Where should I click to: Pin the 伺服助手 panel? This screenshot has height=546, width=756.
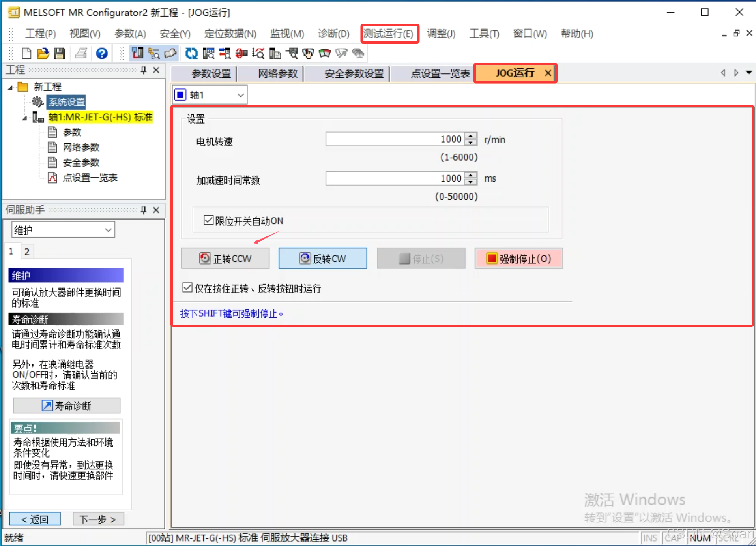tap(144, 210)
